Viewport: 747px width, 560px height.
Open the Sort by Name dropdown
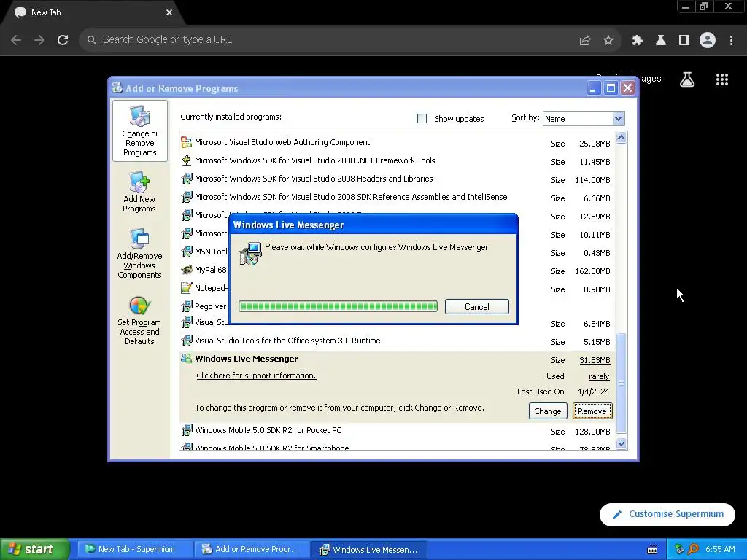583,119
